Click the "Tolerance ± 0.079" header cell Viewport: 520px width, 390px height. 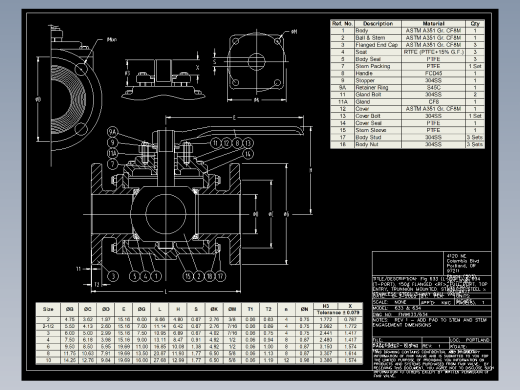point(338,313)
